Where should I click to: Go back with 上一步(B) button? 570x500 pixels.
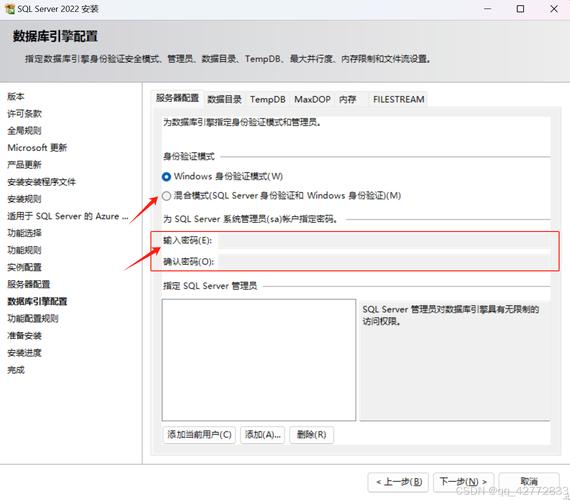tap(398, 482)
